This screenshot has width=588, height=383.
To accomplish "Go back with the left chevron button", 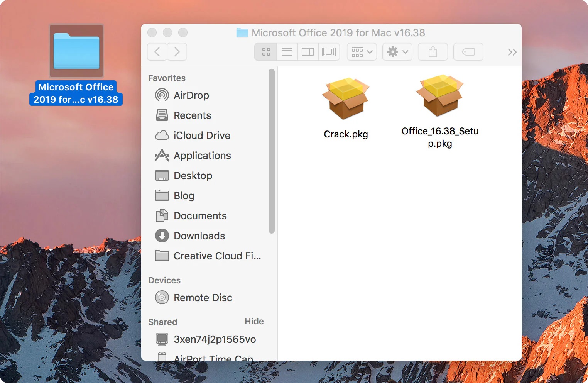I will coord(157,52).
